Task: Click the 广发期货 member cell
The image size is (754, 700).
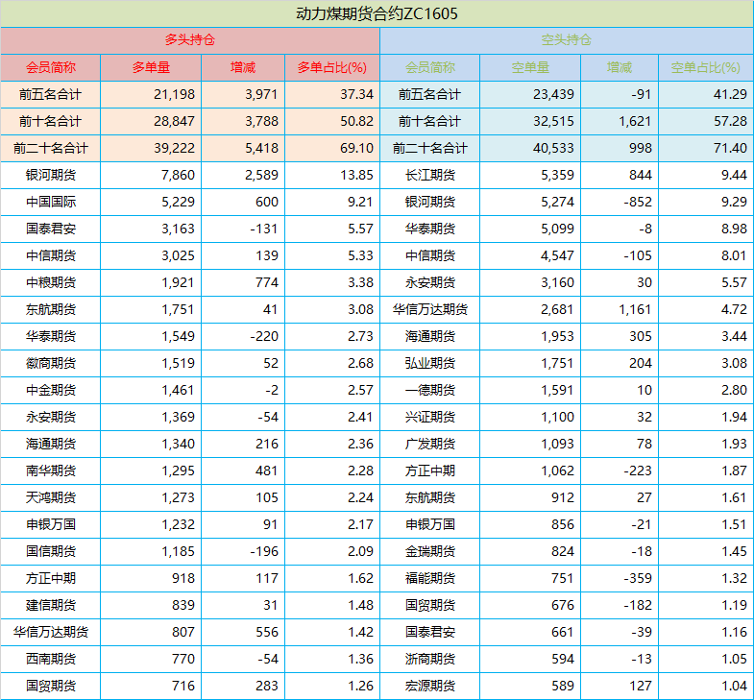Action: click(430, 445)
